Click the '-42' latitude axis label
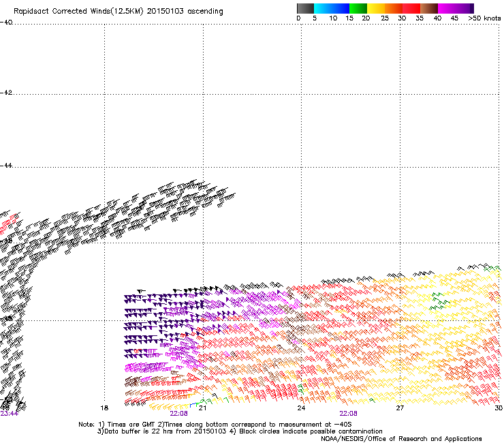The image size is (504, 443). coord(6,93)
